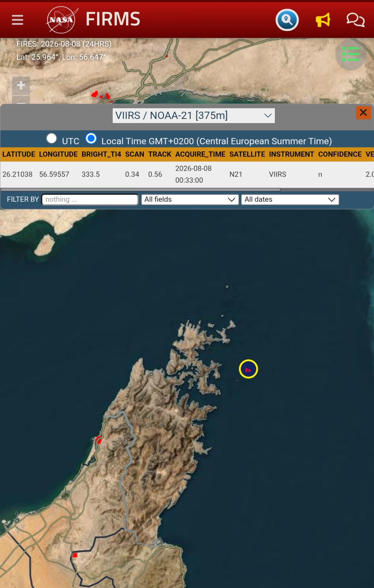The height and width of the screenshot is (588, 374).
Task: Click the FIRES: 2026-08-08 (24HRS) label
Action: [64, 44]
